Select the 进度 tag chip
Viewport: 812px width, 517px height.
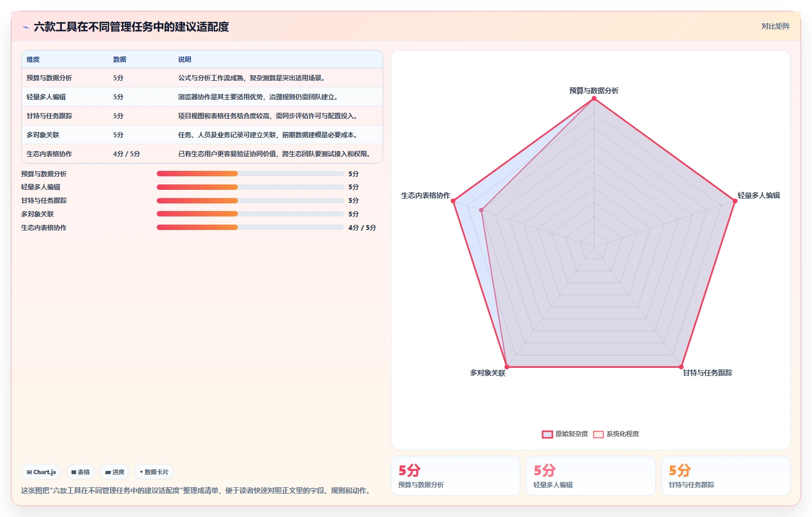coord(114,472)
